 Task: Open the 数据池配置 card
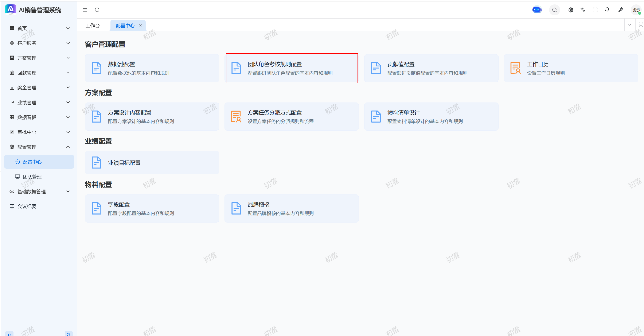tap(152, 68)
